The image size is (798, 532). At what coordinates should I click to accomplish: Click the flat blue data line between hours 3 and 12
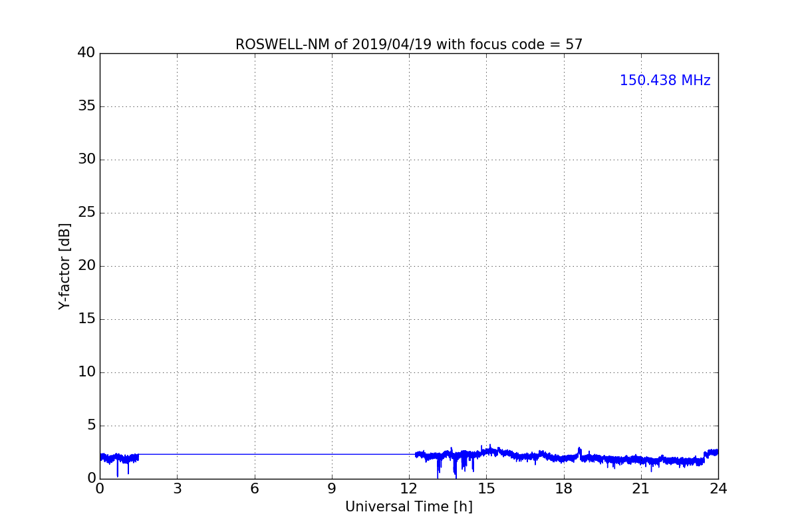[276, 454]
